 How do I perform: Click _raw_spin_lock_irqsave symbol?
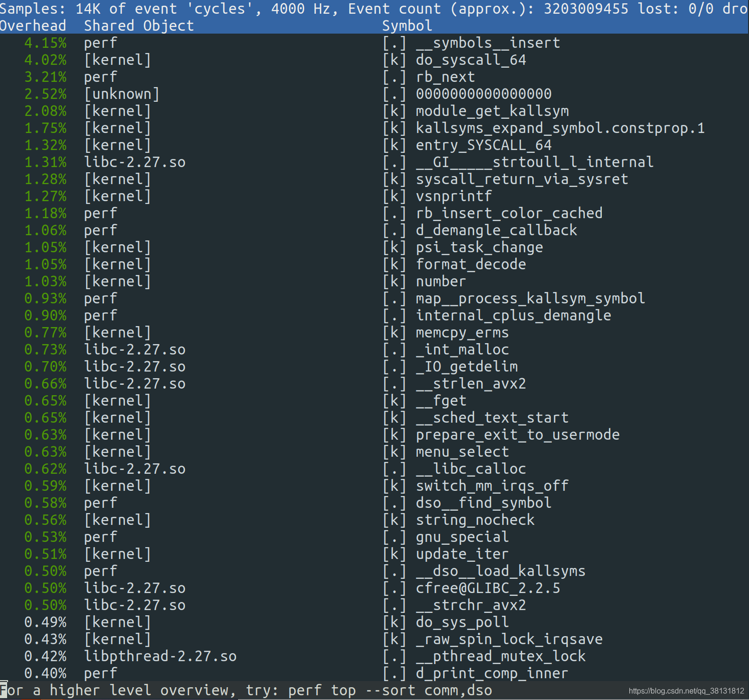[509, 639]
